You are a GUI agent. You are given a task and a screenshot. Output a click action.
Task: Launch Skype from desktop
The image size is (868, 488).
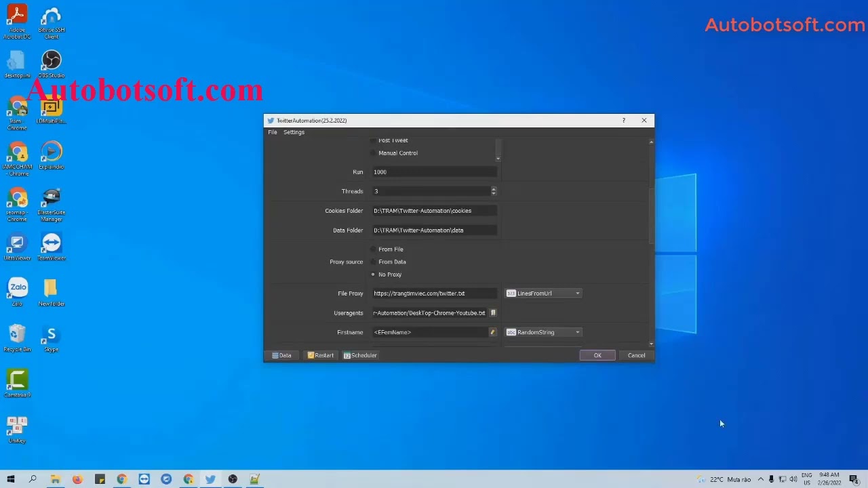click(x=52, y=338)
